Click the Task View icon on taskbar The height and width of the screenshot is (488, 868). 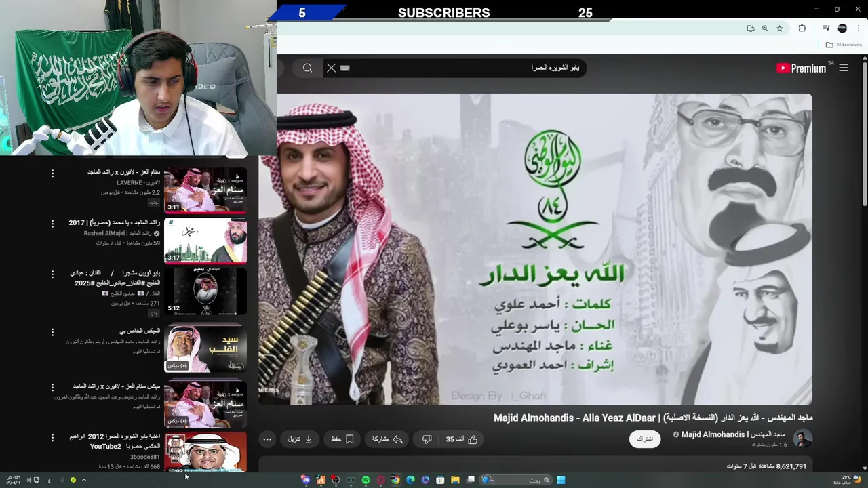(470, 480)
